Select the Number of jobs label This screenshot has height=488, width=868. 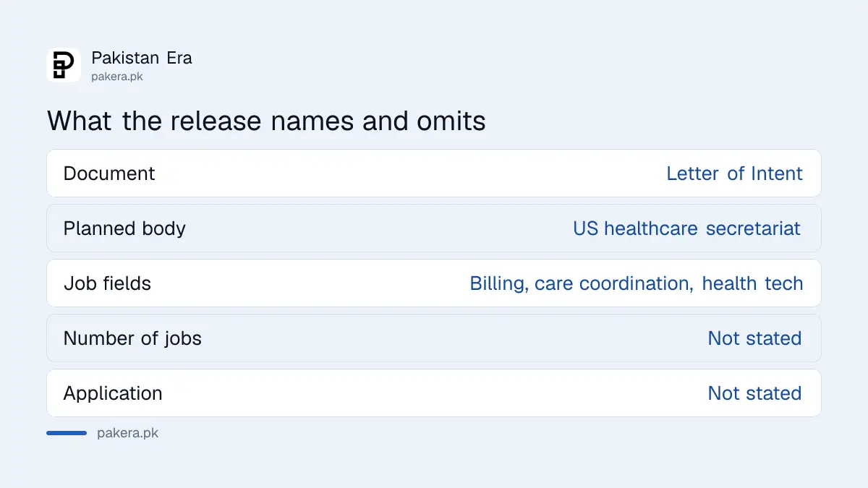click(x=132, y=338)
